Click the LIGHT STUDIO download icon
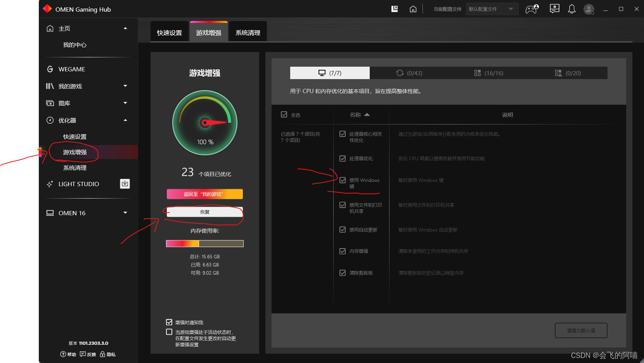This screenshot has height=363, width=644. (x=125, y=184)
